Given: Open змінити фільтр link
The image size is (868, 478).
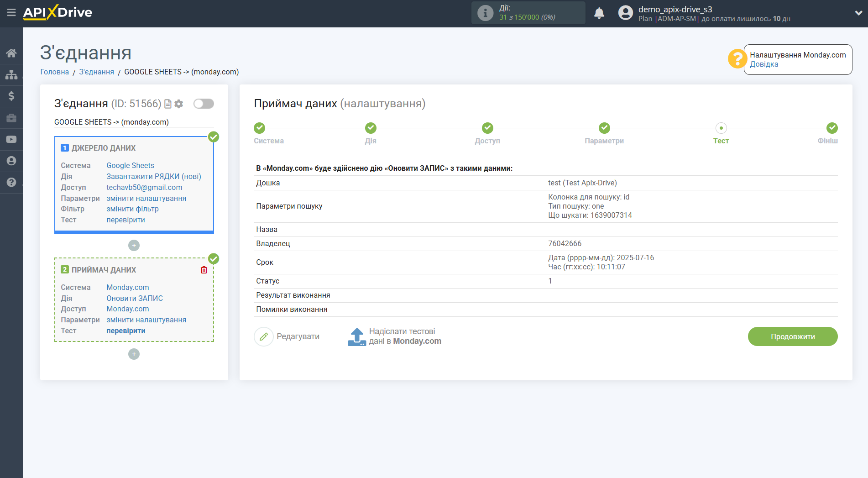Looking at the screenshot, I should (132, 209).
